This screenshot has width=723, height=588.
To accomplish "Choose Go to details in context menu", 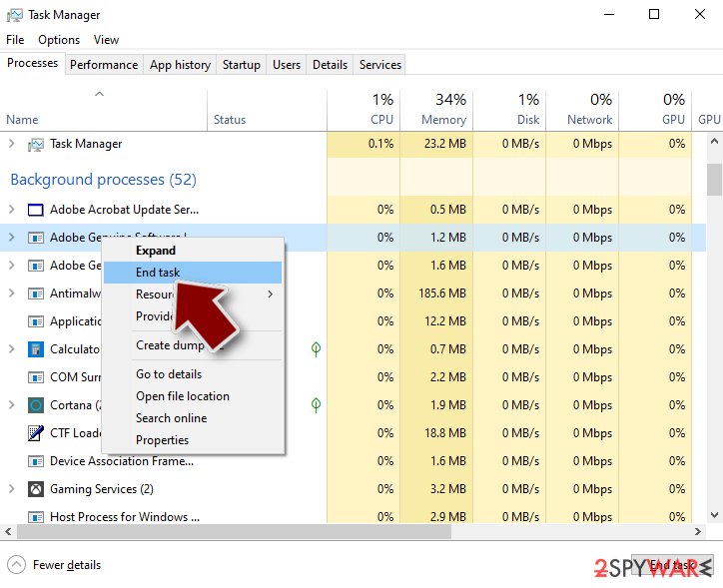I will (193, 374).
